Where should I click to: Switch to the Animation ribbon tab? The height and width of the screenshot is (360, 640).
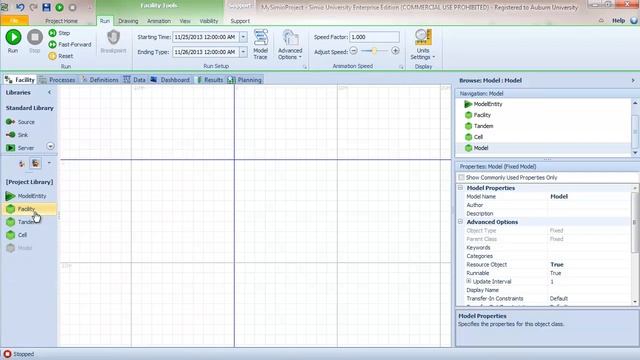(159, 20)
